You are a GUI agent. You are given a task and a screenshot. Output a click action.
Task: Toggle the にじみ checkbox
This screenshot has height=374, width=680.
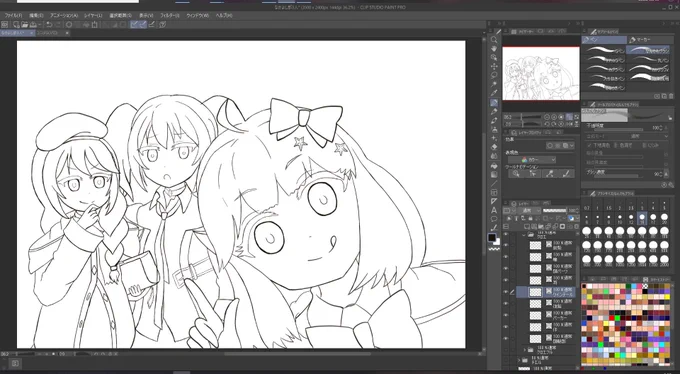click(644, 145)
